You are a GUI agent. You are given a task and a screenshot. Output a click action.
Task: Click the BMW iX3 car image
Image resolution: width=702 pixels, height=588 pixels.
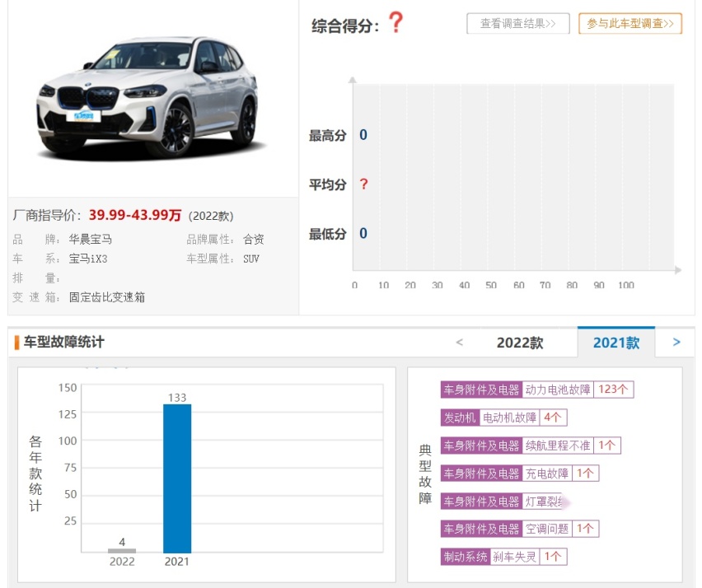(151, 99)
